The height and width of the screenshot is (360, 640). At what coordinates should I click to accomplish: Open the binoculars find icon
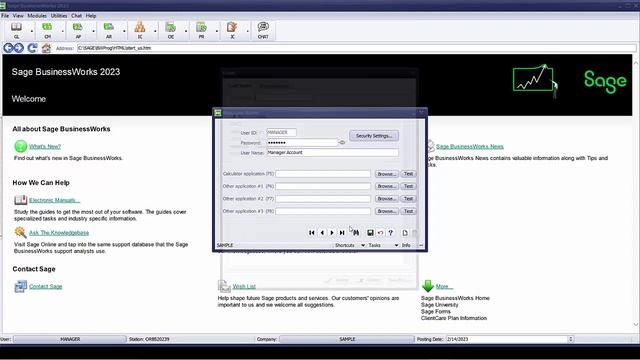[x=356, y=233]
